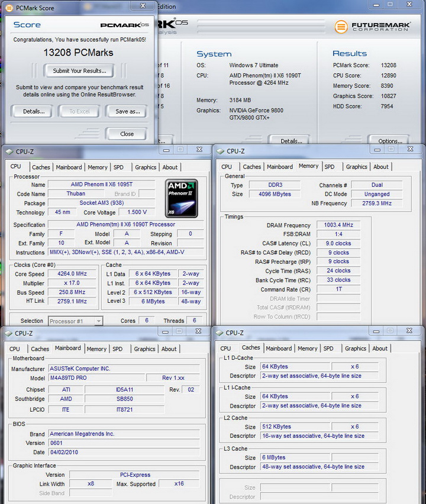426x504 pixels.
Task: Open Graphics tab in the CPU-tab CPU-Z window
Action: [146, 167]
